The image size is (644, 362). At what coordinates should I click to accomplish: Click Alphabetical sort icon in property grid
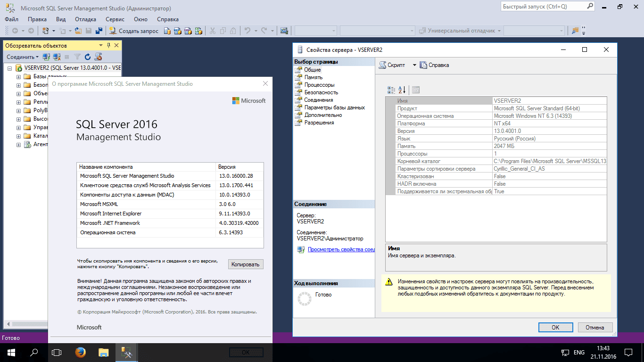click(402, 90)
